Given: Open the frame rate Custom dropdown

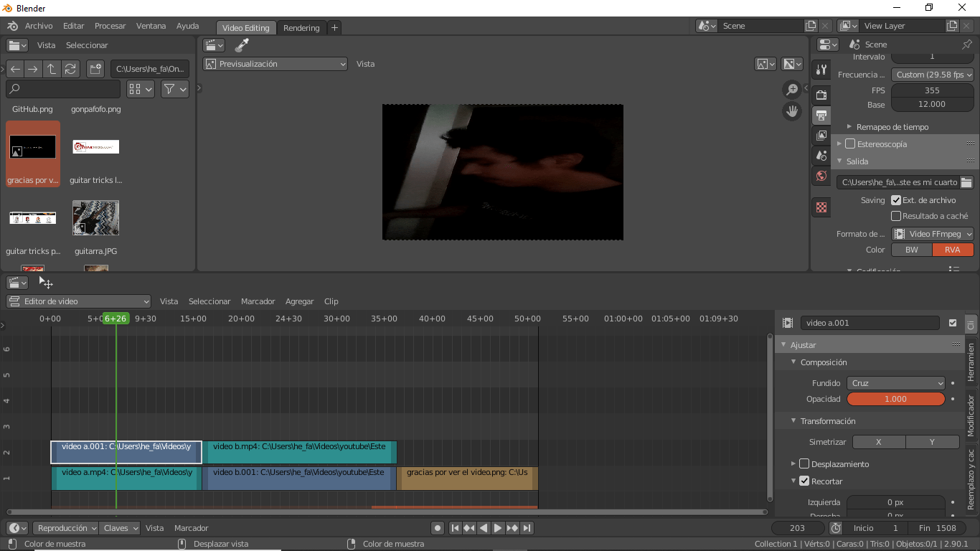Looking at the screenshot, I should [933, 75].
